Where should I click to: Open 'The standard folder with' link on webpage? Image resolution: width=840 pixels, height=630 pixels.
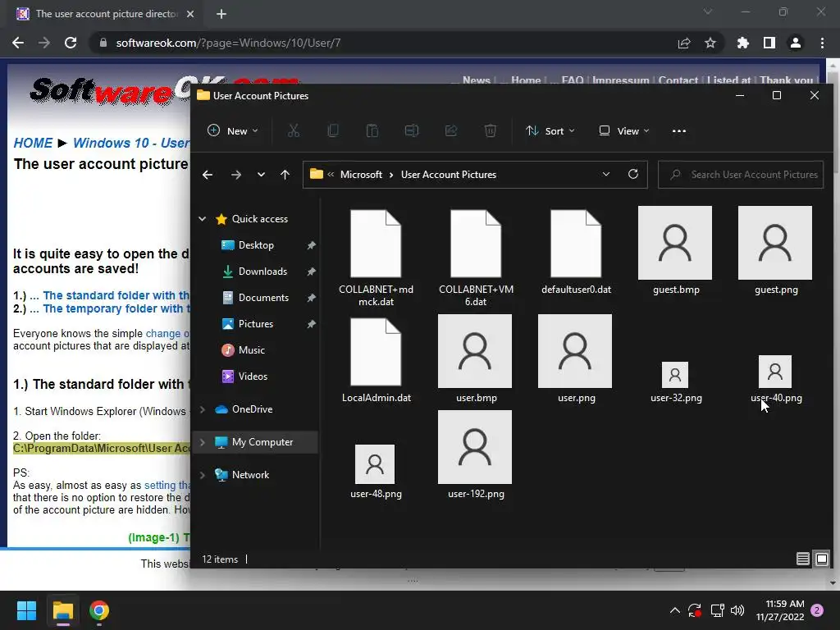click(116, 295)
